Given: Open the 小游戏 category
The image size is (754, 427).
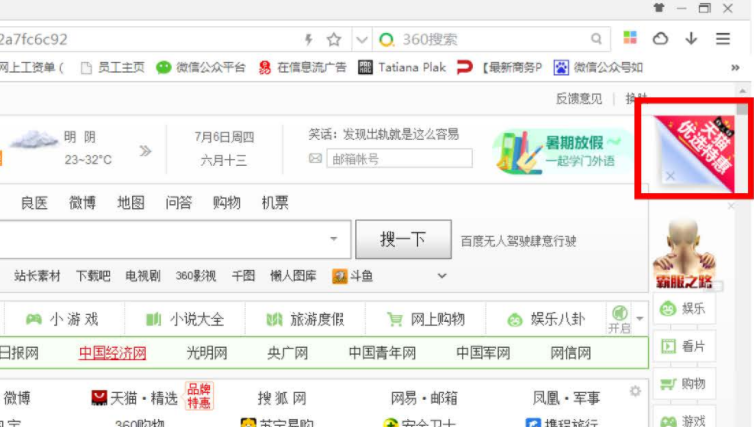Looking at the screenshot, I should pos(62,319).
